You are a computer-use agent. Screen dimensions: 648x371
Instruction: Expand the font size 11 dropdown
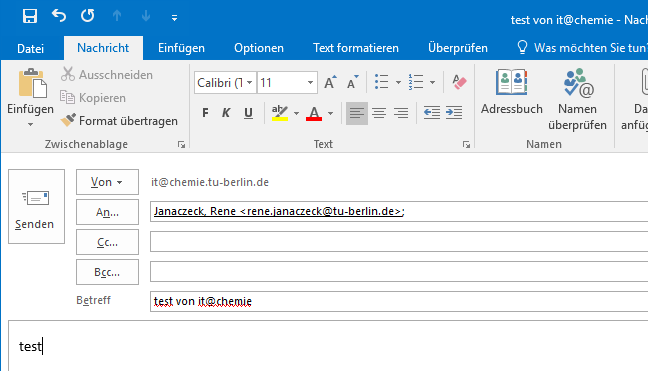coord(310,83)
